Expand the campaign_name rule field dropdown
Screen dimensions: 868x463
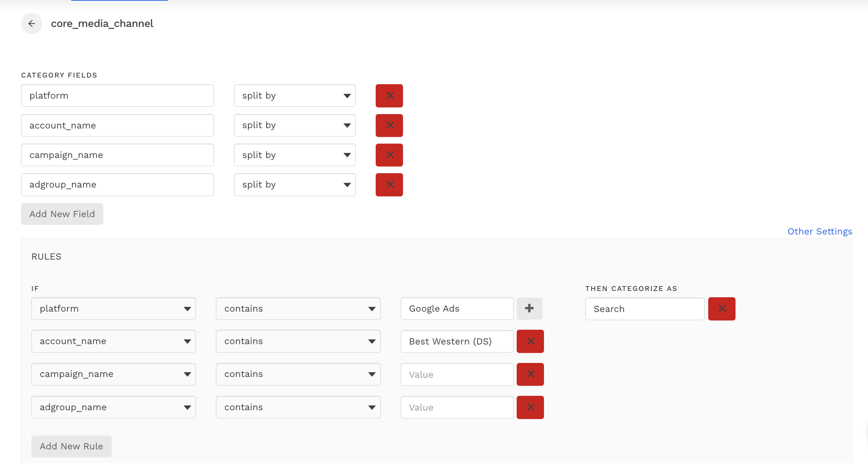(113, 374)
